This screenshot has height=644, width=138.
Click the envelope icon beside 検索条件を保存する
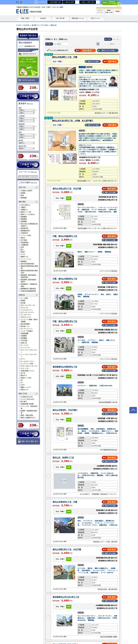coord(20,54)
